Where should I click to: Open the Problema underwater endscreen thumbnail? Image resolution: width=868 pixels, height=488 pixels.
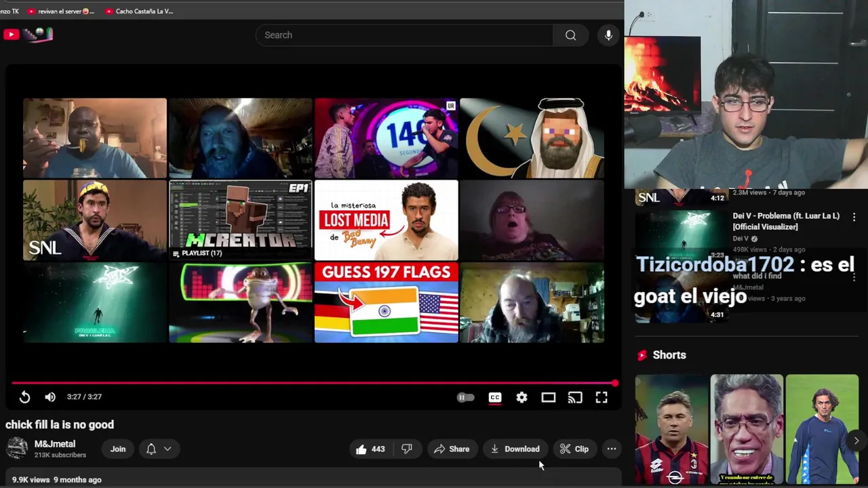95,302
